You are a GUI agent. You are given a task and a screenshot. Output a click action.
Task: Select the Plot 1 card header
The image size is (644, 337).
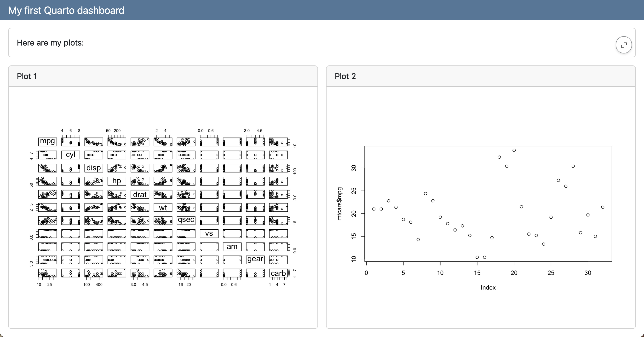[x=163, y=76]
